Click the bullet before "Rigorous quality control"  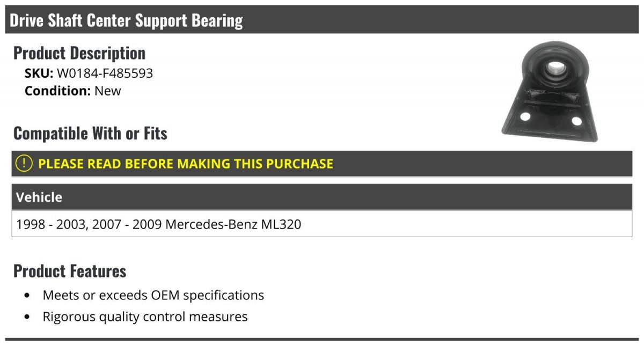(27, 317)
